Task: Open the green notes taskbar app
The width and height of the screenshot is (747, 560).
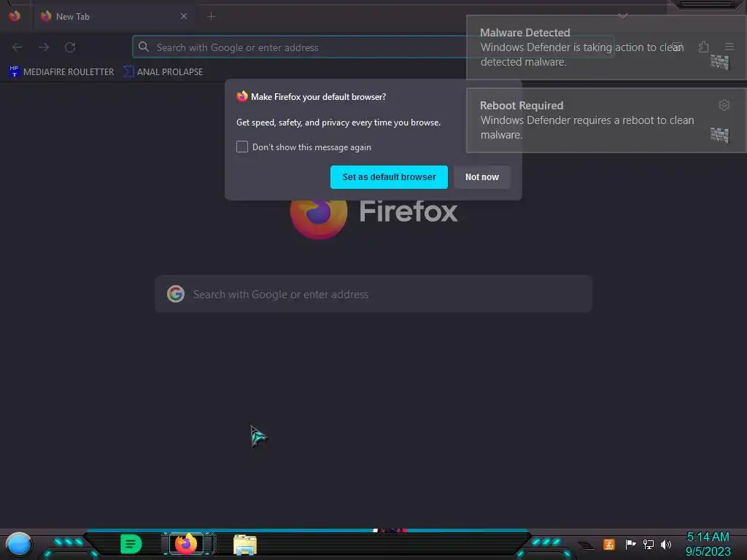Action: pos(131,544)
